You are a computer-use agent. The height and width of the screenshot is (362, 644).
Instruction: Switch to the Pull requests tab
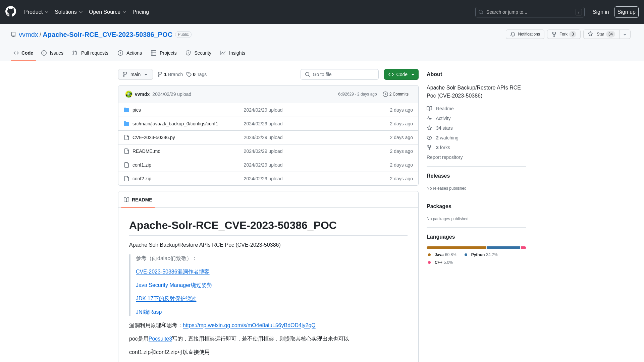(x=90, y=53)
